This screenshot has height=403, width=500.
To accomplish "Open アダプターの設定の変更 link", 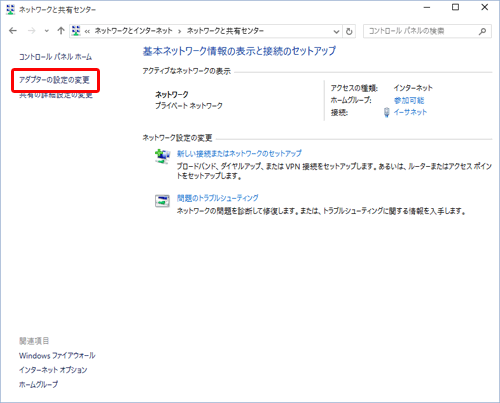I will pos(54,80).
